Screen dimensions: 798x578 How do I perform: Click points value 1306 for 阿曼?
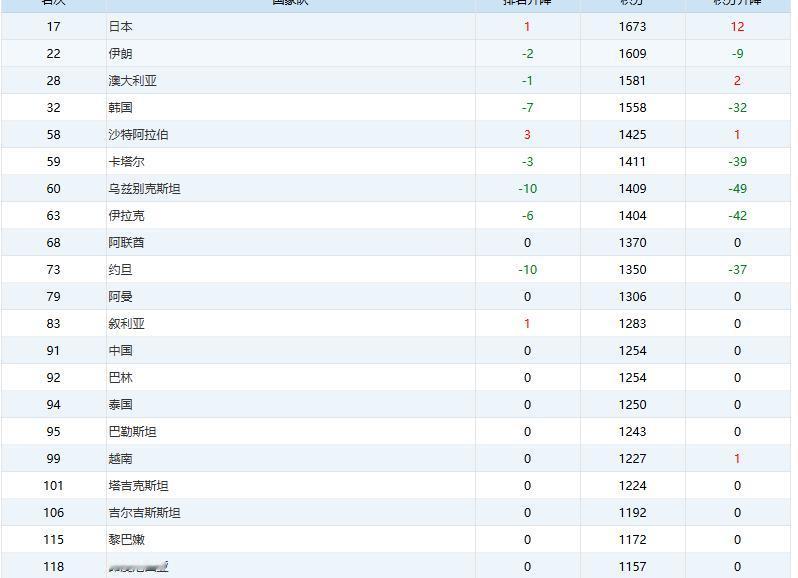point(633,297)
